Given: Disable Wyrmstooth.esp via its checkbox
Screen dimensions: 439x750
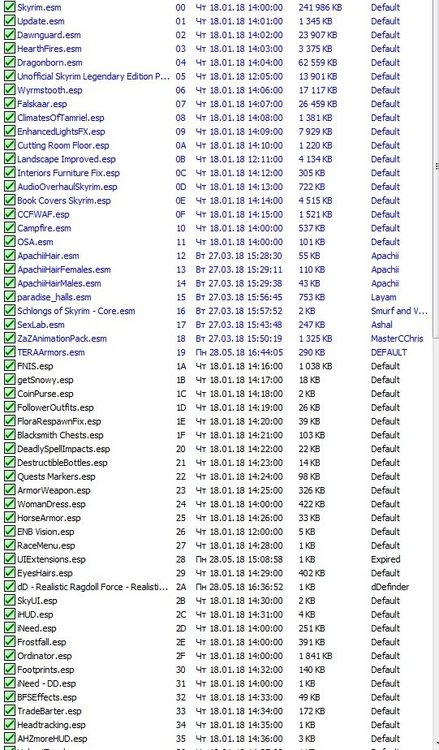Looking at the screenshot, I should coord(9,90).
